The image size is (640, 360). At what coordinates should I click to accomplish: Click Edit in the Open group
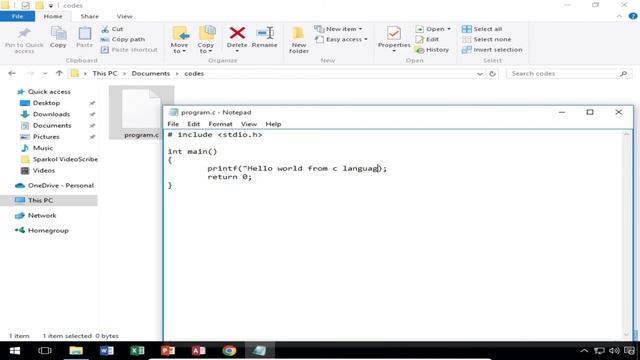click(427, 39)
